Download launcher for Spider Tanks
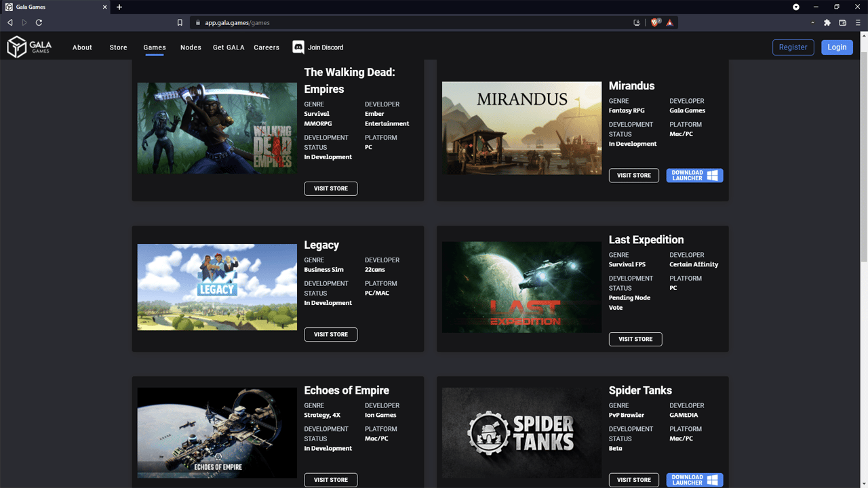 pos(695,480)
